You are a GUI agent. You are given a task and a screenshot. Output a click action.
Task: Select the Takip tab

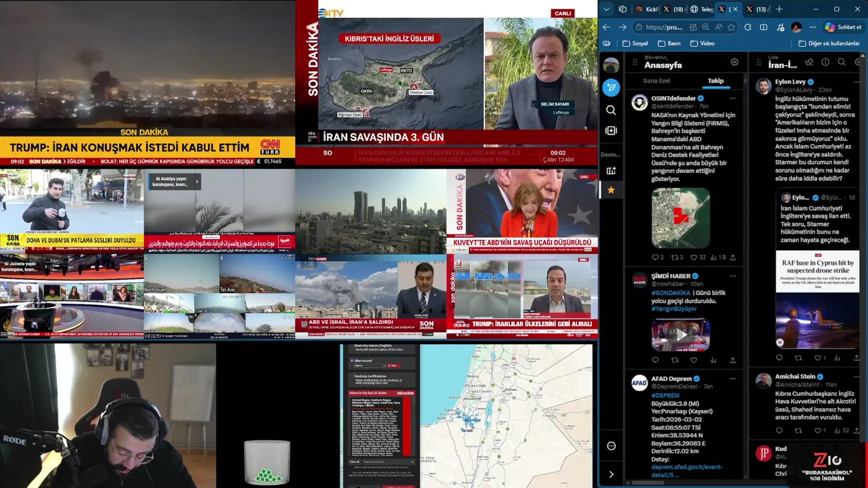[715, 81]
